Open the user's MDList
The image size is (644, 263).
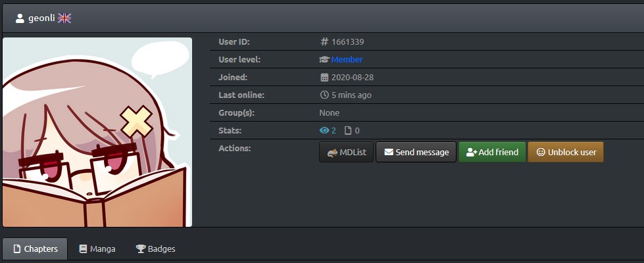(x=346, y=152)
